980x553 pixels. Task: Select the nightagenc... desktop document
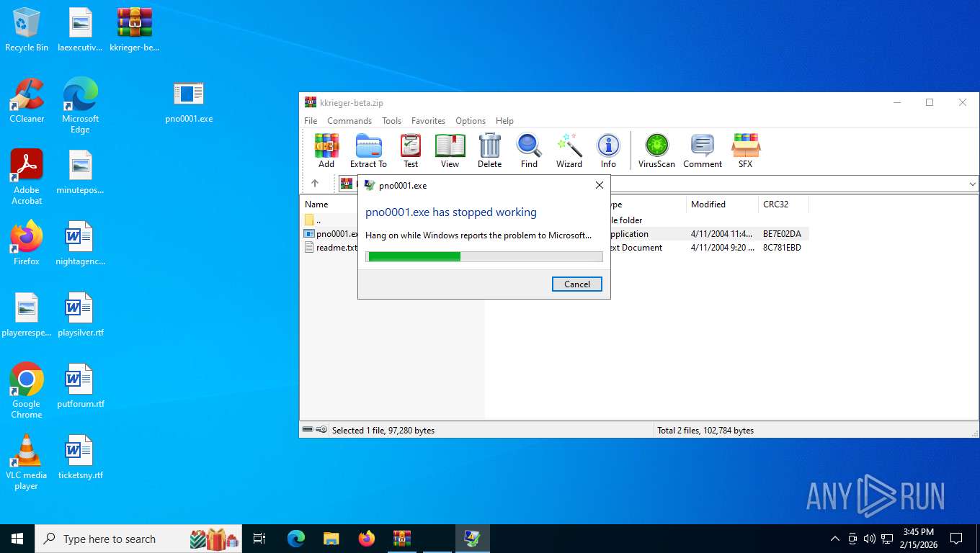click(x=80, y=243)
